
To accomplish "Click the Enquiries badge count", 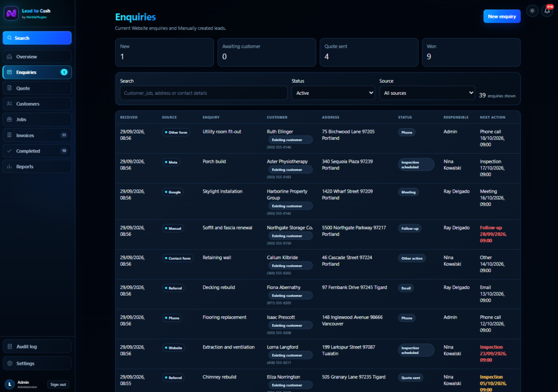I will [x=64, y=72].
